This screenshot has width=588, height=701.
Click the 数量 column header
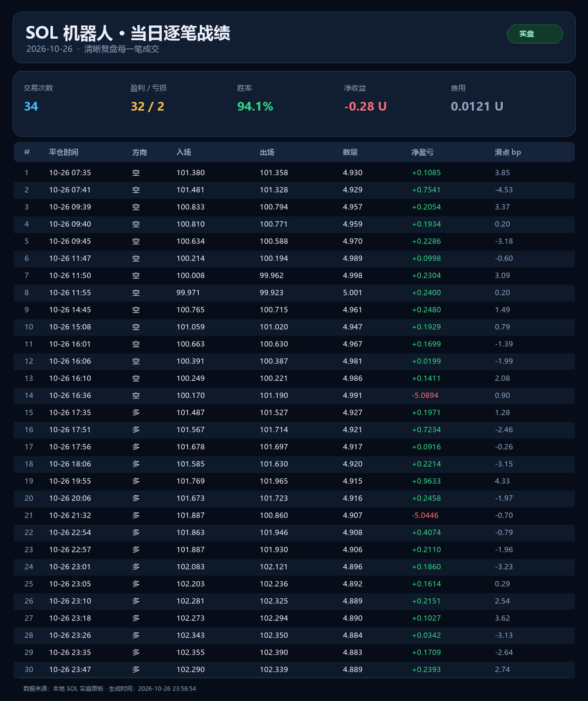click(x=350, y=152)
